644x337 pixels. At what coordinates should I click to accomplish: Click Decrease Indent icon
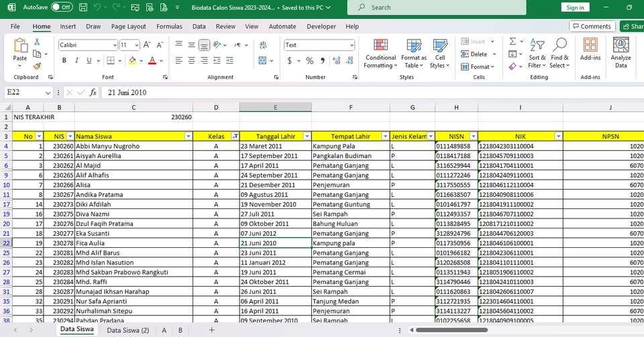point(217,61)
